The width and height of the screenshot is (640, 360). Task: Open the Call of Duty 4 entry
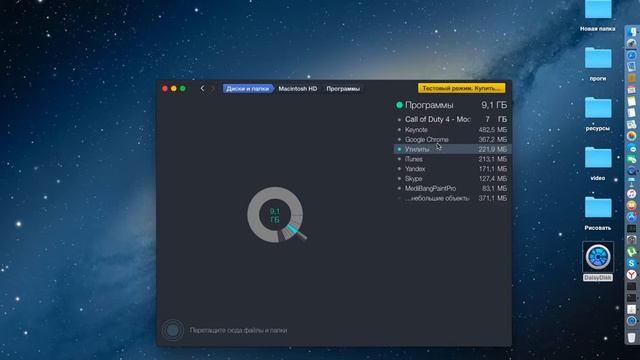(452, 119)
